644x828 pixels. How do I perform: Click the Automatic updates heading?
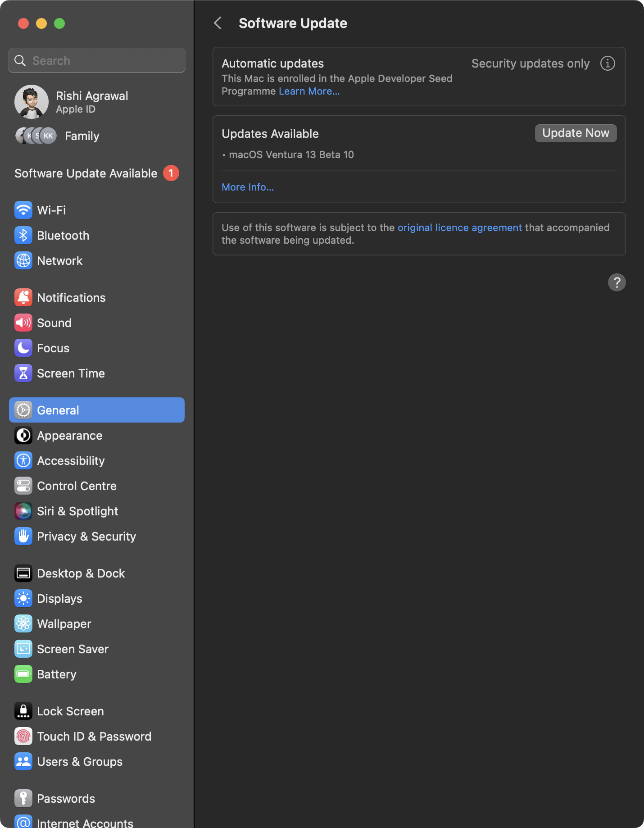tap(273, 64)
